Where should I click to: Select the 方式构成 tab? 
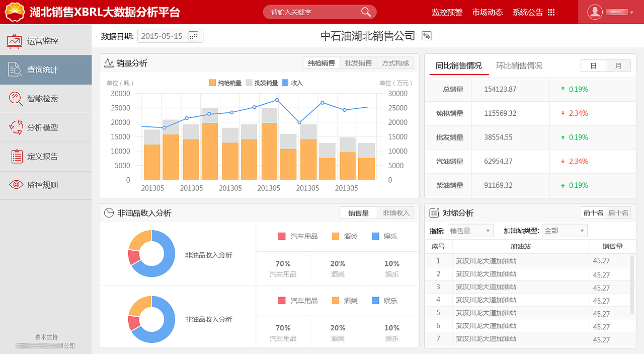coord(395,63)
